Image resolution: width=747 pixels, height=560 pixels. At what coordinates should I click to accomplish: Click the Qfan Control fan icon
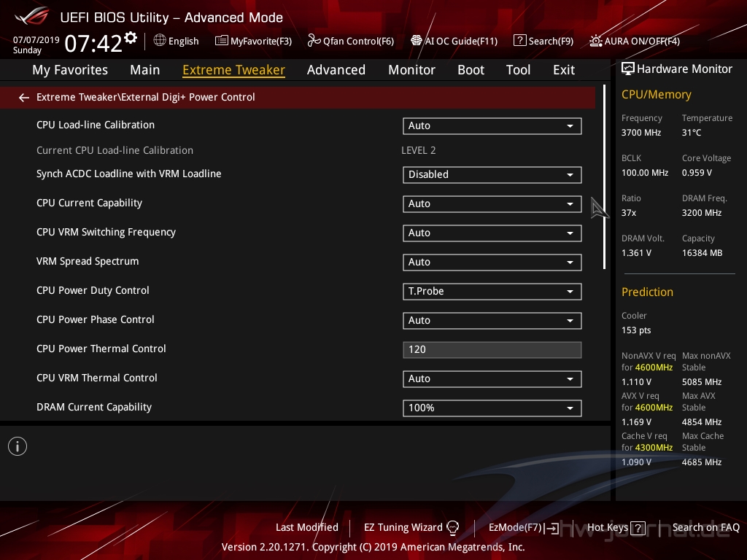coord(314,41)
